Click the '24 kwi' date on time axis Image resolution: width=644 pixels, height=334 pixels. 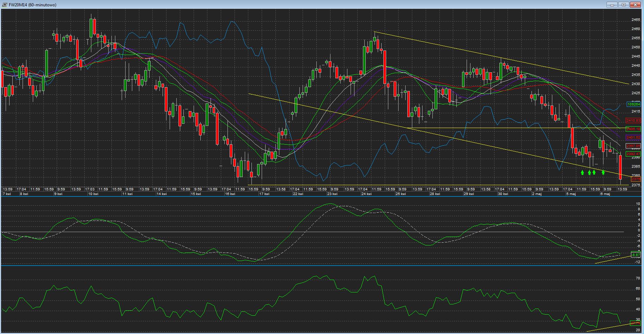(x=366, y=194)
